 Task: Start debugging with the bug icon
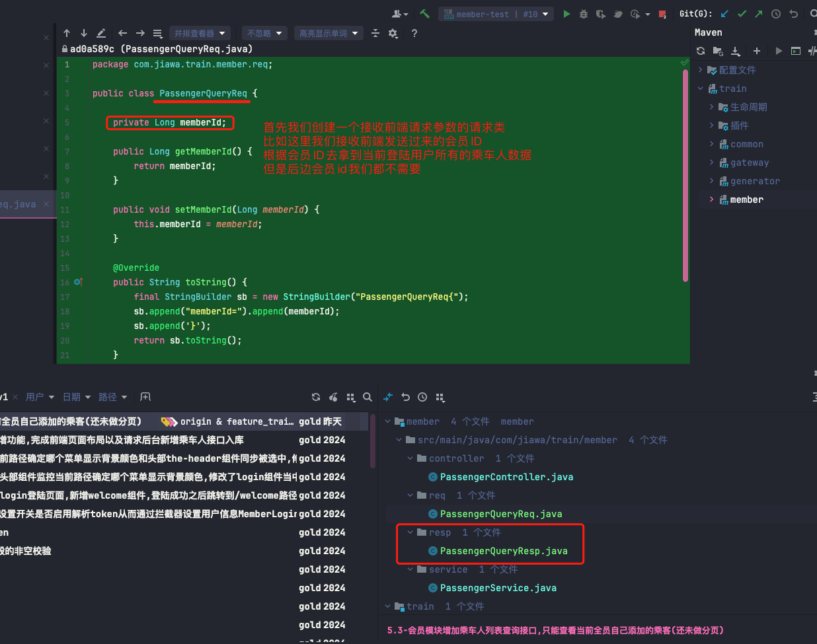coord(584,14)
